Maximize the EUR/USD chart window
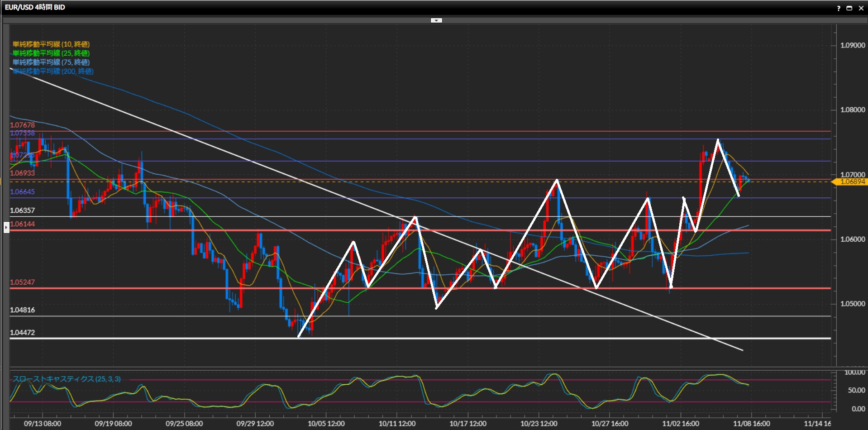The width and height of the screenshot is (868, 430). (x=849, y=8)
